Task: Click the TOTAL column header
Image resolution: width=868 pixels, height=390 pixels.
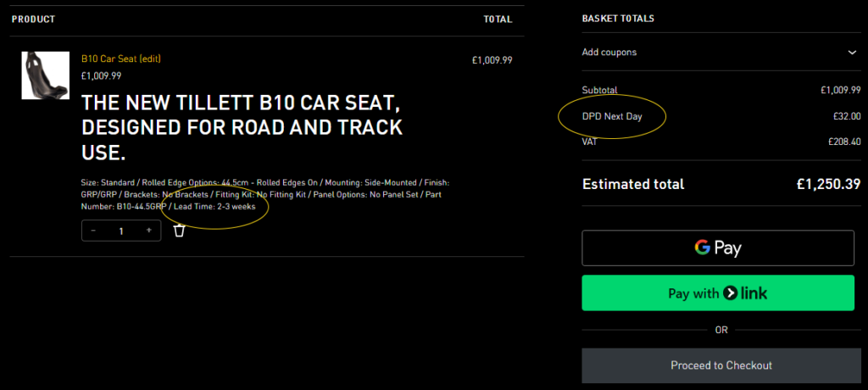Action: (x=498, y=19)
